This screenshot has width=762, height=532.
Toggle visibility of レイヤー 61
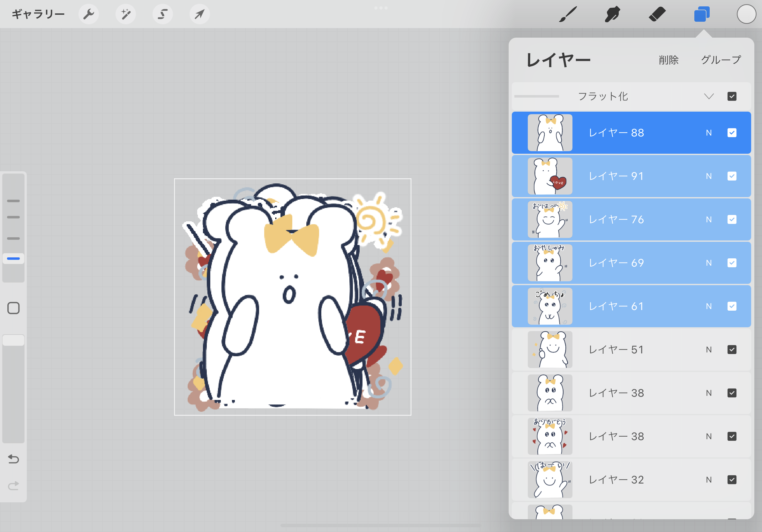point(732,306)
